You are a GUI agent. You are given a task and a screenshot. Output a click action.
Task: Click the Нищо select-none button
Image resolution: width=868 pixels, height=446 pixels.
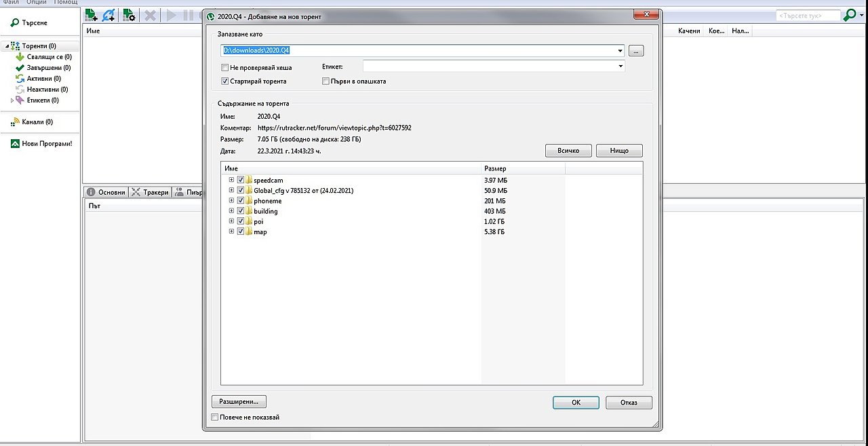pyautogui.click(x=619, y=151)
